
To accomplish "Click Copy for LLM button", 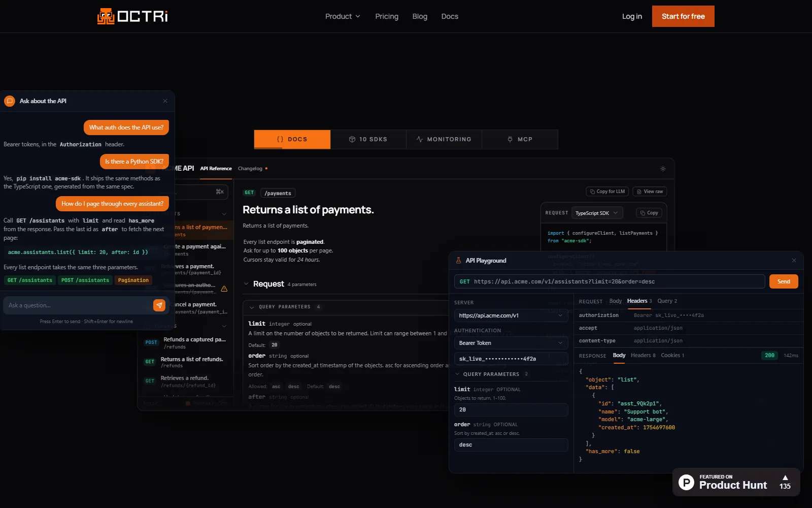I will (x=607, y=192).
